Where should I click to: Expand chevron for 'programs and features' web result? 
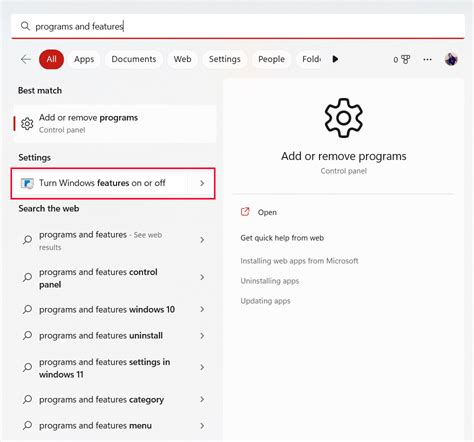202,240
